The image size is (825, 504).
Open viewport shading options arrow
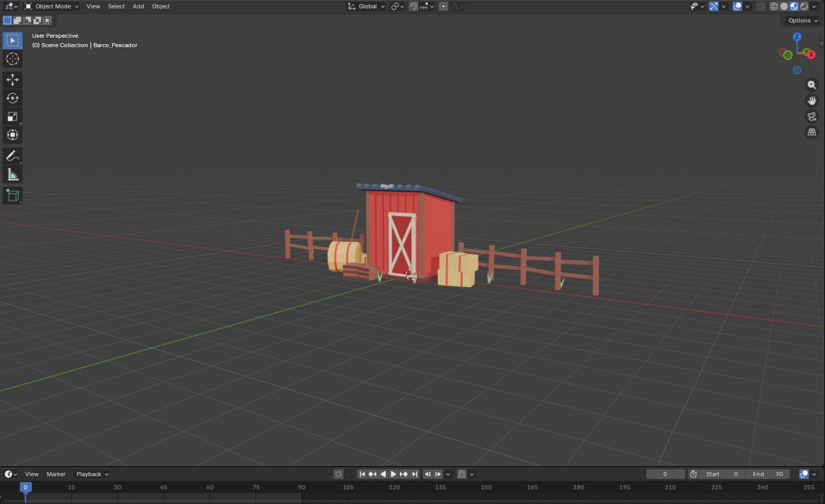[x=814, y=6]
